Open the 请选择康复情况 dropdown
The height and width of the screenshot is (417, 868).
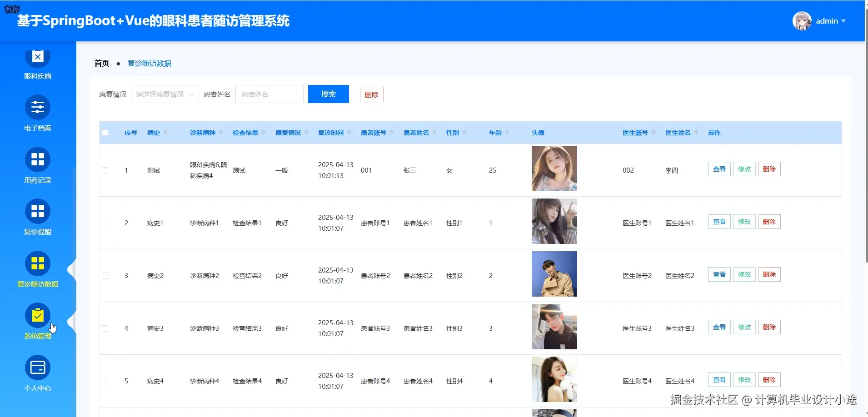[x=164, y=94]
